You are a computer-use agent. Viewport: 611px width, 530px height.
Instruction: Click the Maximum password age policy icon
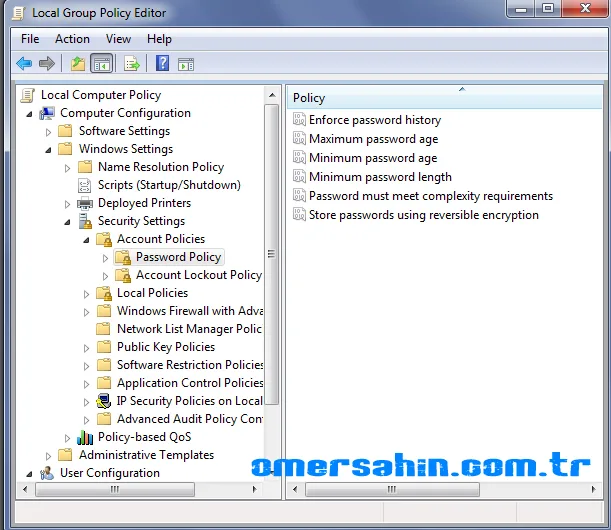coord(299,138)
